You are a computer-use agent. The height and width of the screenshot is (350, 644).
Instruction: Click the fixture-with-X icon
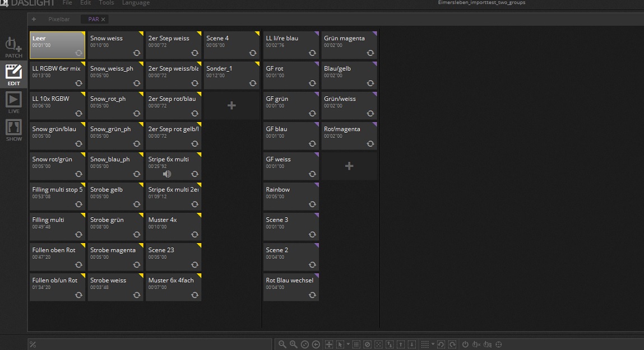pyautogui.click(x=476, y=344)
